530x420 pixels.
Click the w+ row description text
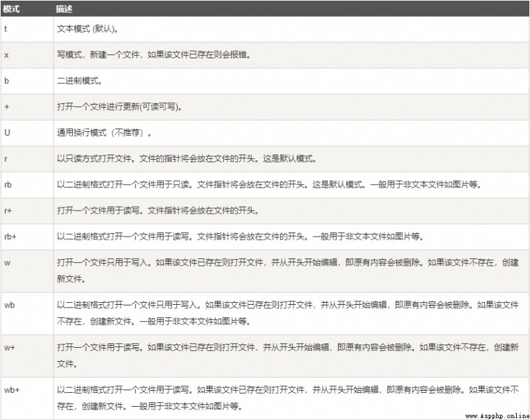click(288, 356)
